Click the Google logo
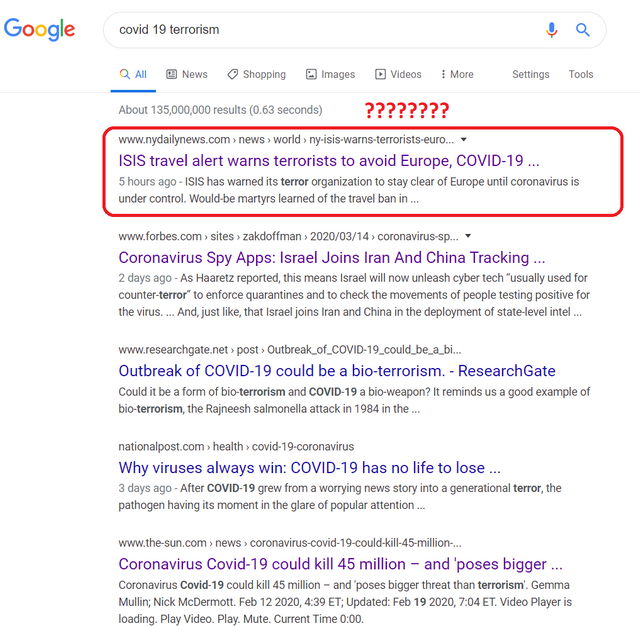640x626 pixels. point(40,29)
